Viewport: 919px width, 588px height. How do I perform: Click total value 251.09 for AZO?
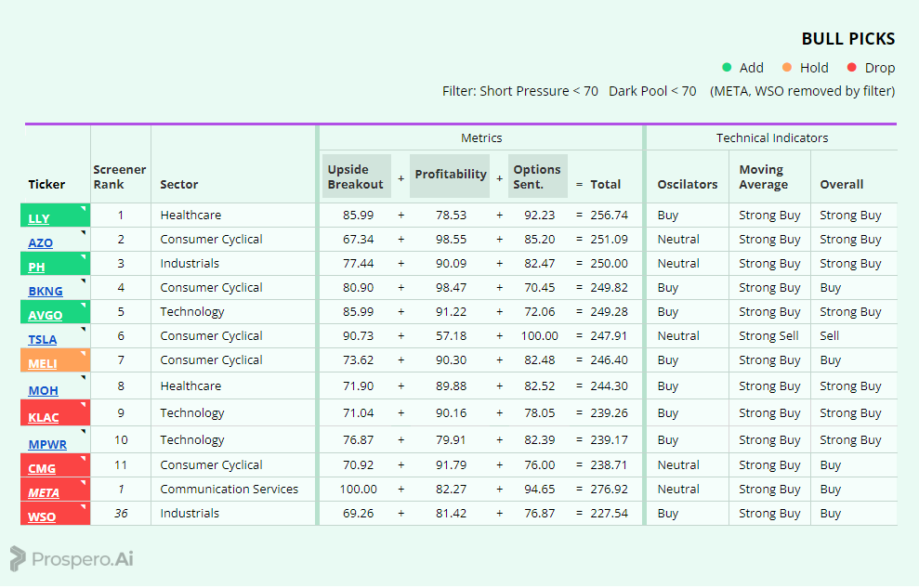(609, 239)
